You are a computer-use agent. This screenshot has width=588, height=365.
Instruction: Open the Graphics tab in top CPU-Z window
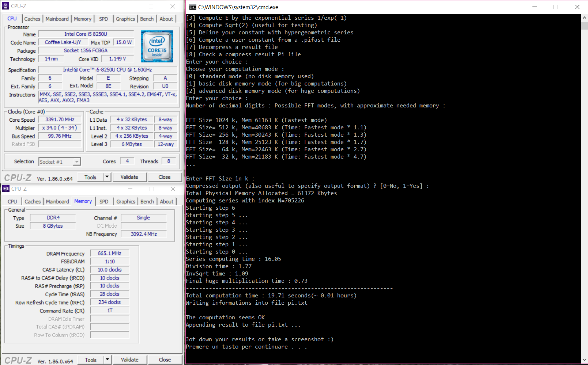(x=125, y=19)
